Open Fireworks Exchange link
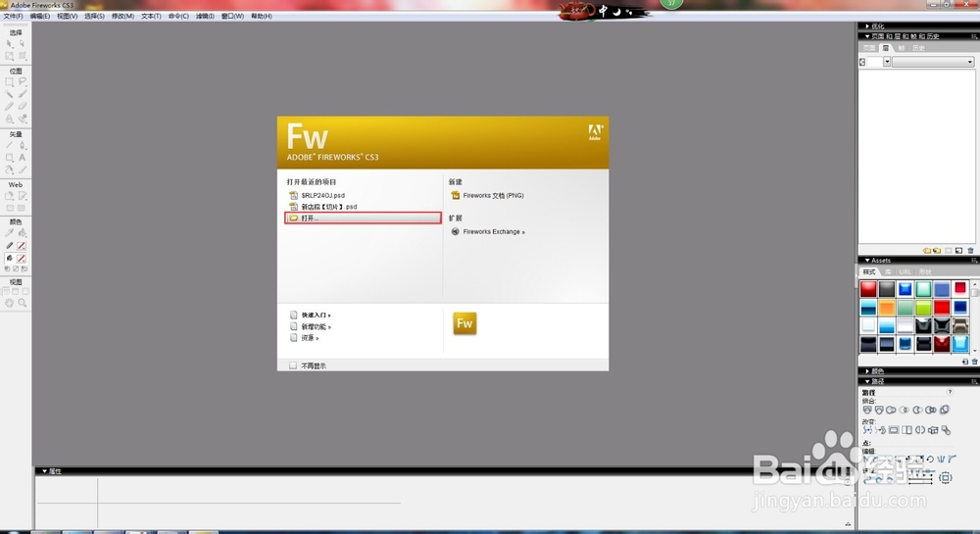The width and height of the screenshot is (980, 534). coord(494,231)
